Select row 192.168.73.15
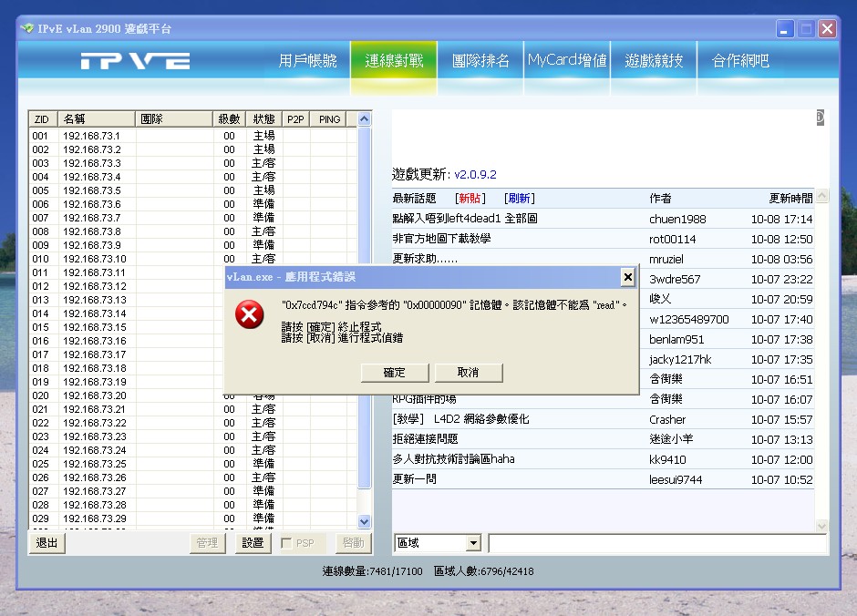857x616 pixels. 127,327
